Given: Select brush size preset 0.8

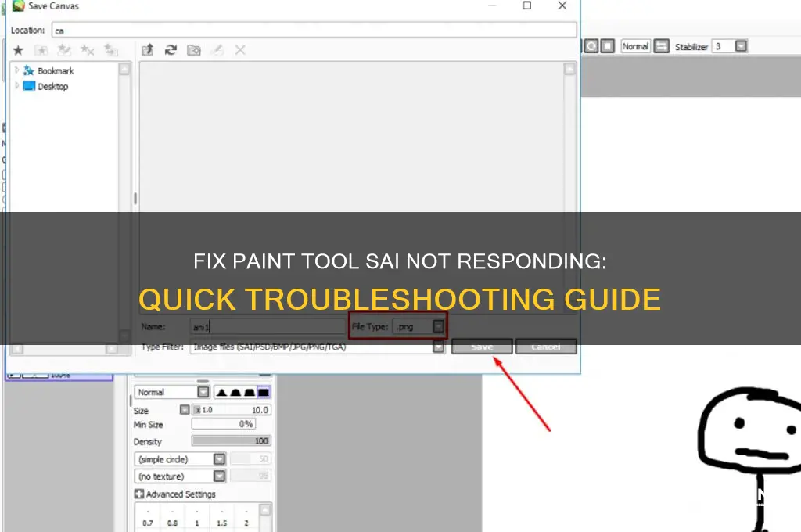Looking at the screenshot, I should 172,519.
